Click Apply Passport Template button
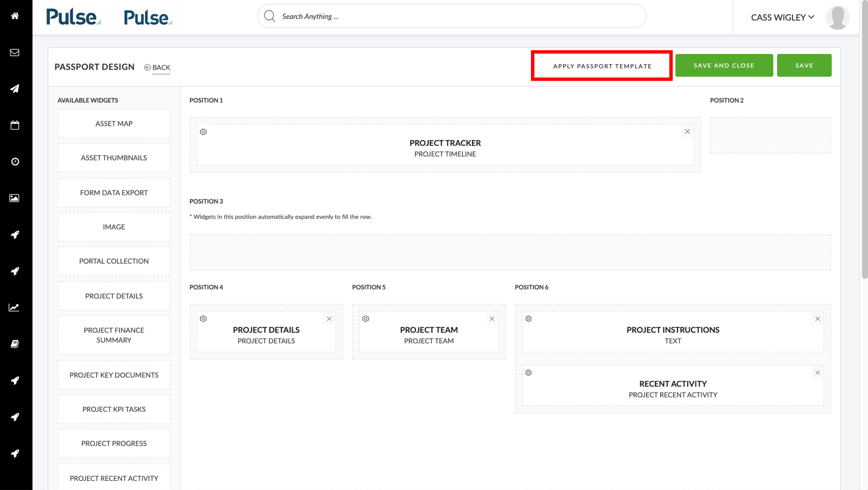Image resolution: width=868 pixels, height=490 pixels. click(x=602, y=66)
